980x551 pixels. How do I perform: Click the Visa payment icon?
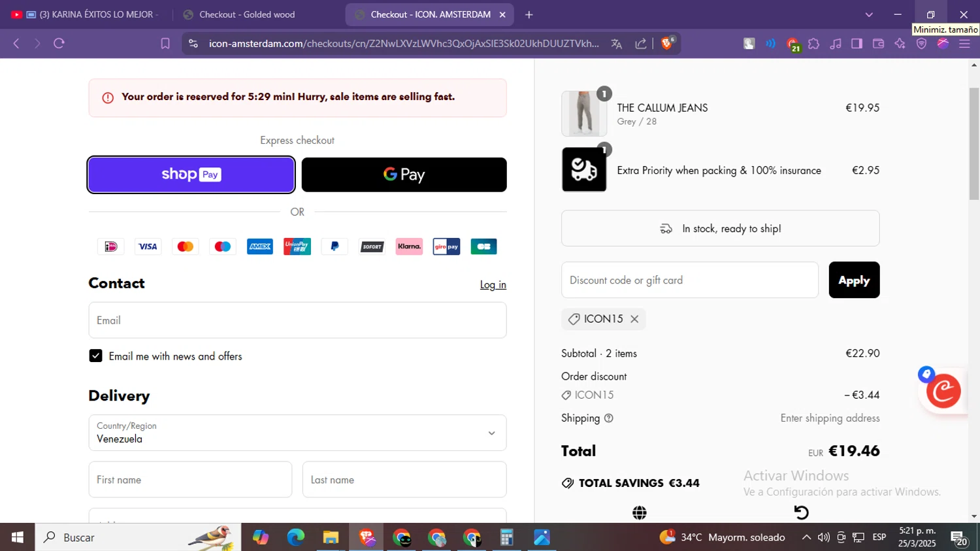tap(148, 246)
